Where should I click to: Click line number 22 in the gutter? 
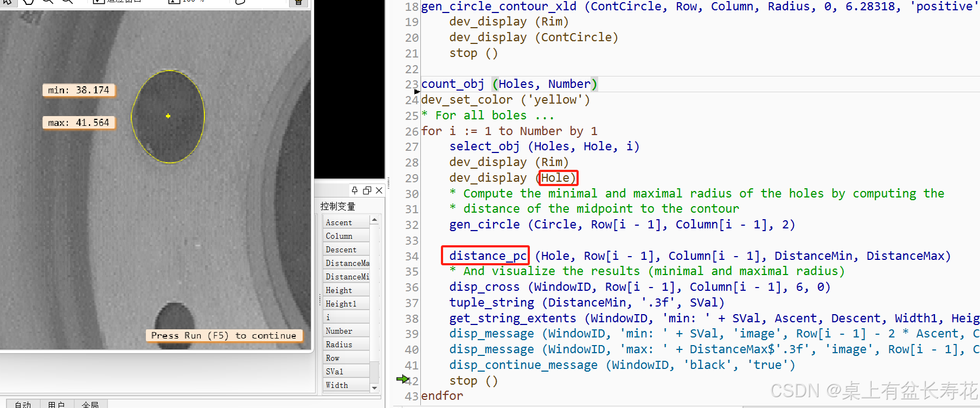coord(412,69)
